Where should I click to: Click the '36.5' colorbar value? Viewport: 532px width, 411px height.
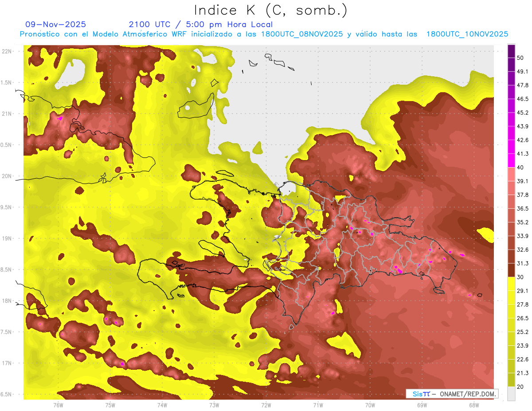point(523,208)
